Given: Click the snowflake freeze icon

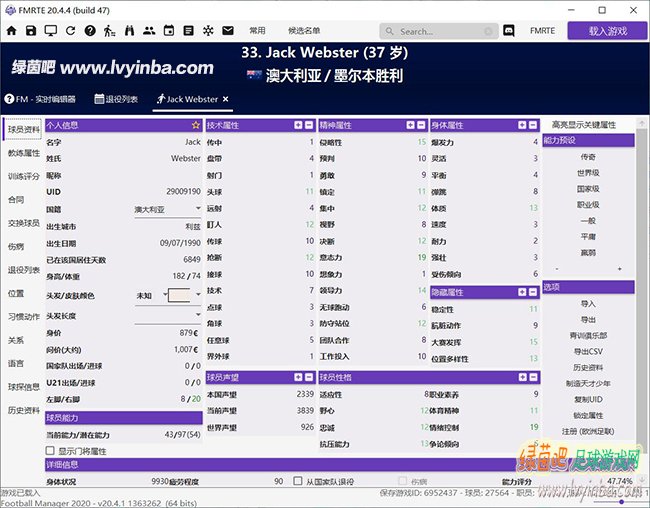Looking at the screenshot, I should click(x=208, y=31).
